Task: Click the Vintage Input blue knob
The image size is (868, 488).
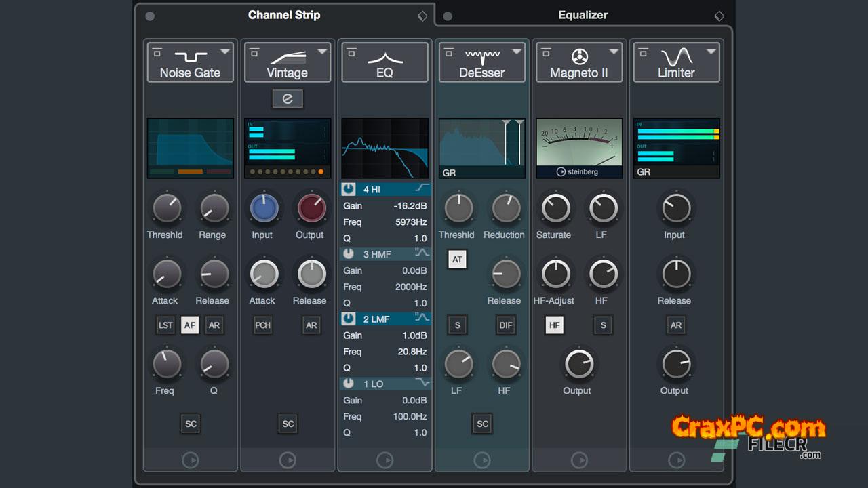Action: (264, 209)
